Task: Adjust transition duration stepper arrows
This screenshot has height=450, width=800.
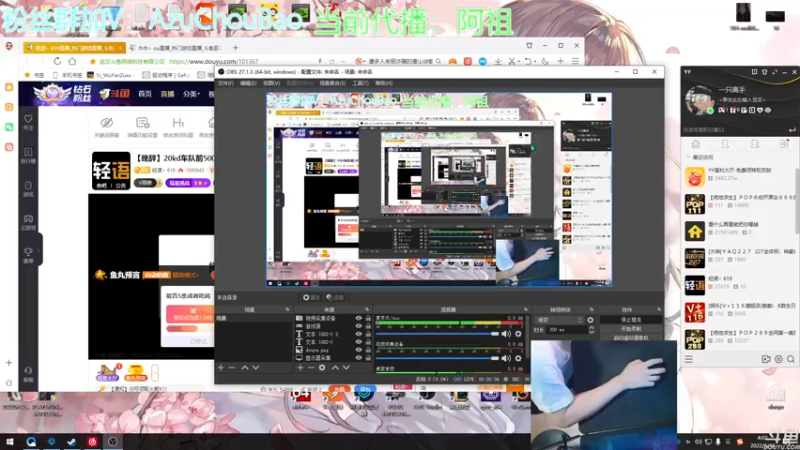Action: coord(591,330)
